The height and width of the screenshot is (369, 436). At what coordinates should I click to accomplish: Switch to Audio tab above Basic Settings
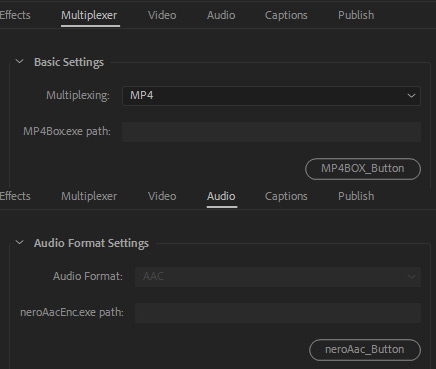coord(221,15)
